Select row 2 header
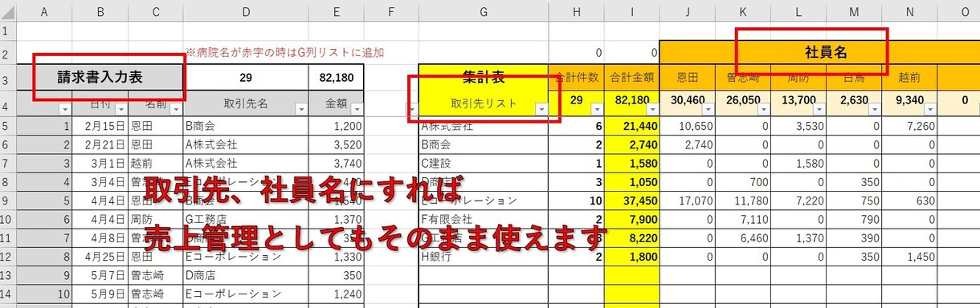Image resolution: width=980 pixels, height=308 pixels. pos(7,52)
